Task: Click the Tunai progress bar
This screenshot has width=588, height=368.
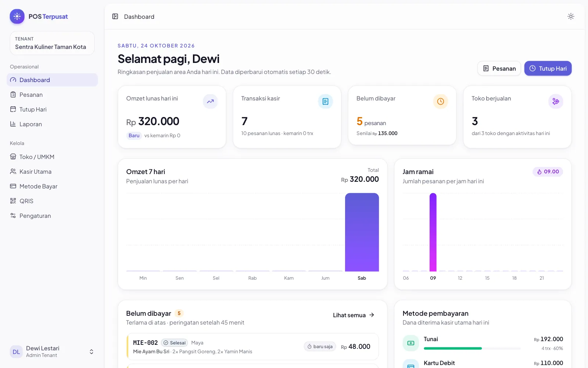Action: click(x=472, y=348)
